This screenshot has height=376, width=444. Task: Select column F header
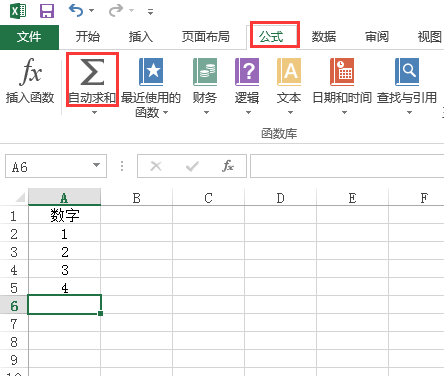(416, 197)
